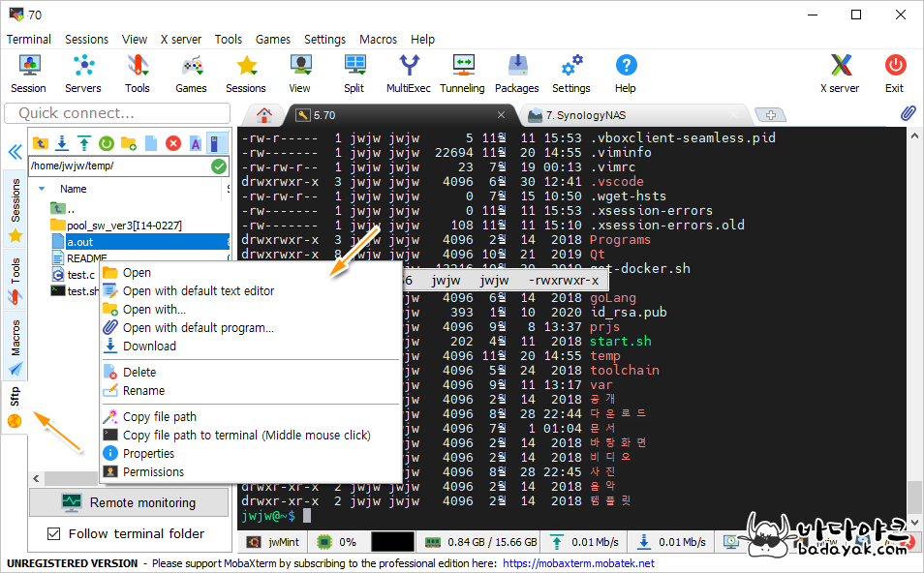
Task: Add a new tab with plus button
Action: click(x=771, y=114)
